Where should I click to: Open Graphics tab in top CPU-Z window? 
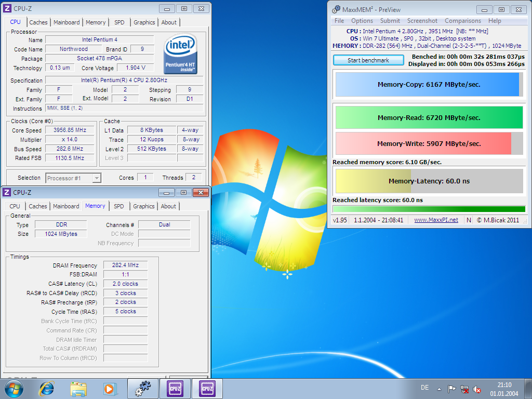pos(144,22)
